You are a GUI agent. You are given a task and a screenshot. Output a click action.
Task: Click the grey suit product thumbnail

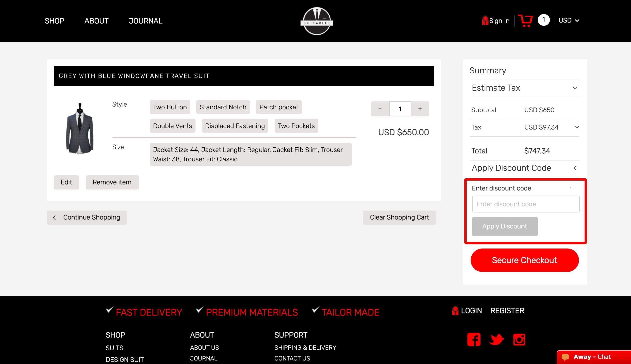click(x=79, y=128)
